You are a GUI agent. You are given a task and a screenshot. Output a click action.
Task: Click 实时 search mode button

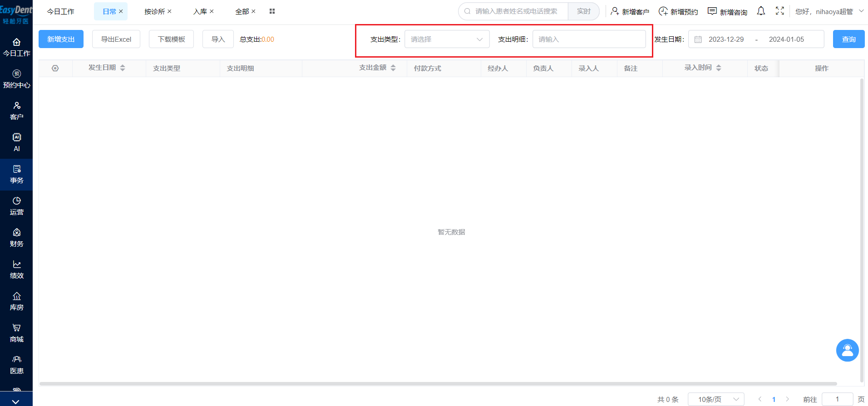point(584,11)
